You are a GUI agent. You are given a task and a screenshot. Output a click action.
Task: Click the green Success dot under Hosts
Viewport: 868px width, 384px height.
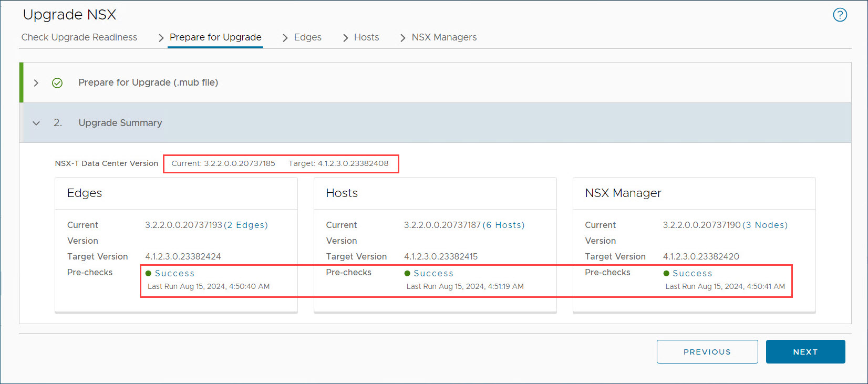point(407,273)
